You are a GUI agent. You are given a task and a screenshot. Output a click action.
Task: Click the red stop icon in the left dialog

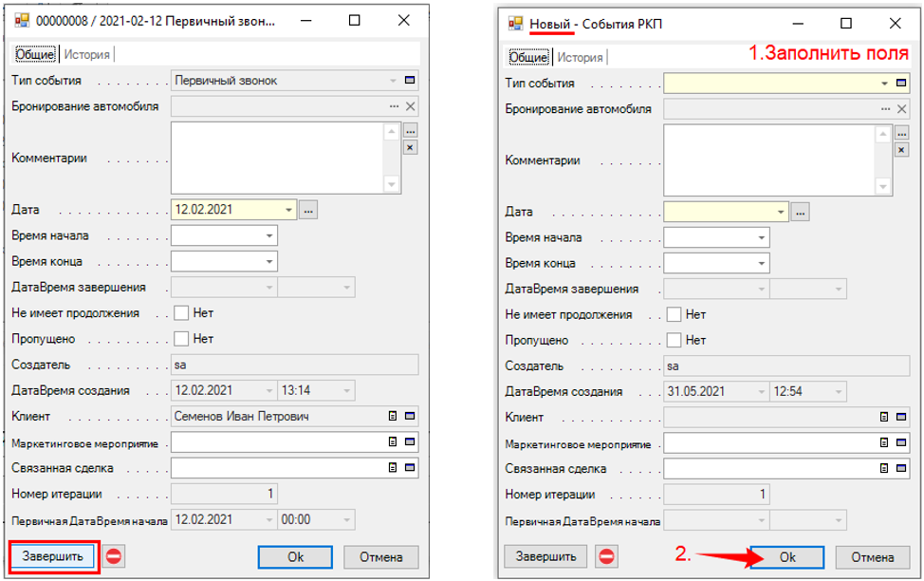(x=114, y=557)
